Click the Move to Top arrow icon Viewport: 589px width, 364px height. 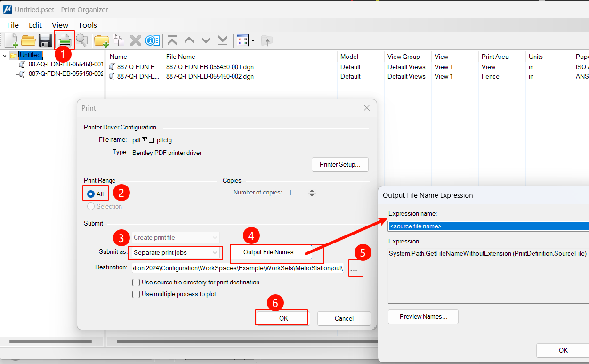click(172, 40)
